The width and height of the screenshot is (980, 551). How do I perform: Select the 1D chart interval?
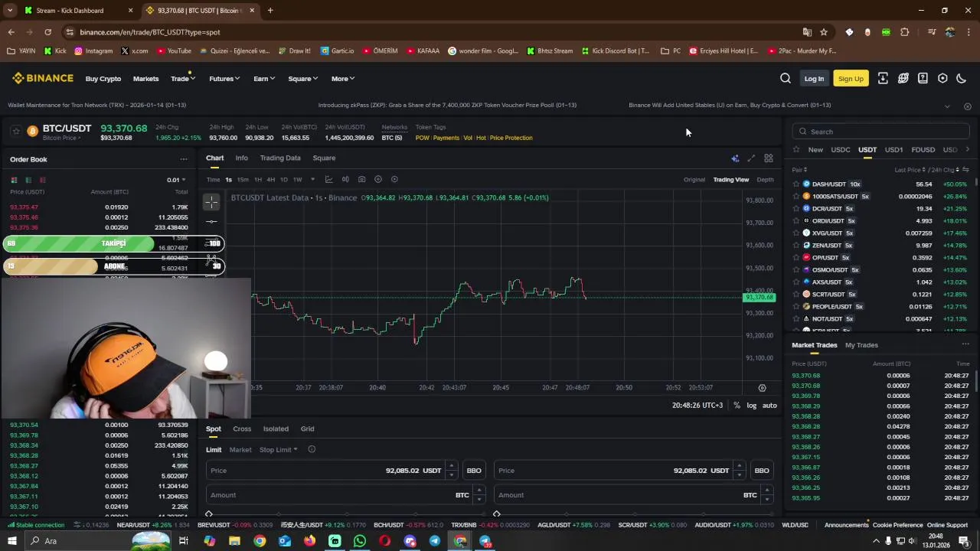tap(284, 179)
